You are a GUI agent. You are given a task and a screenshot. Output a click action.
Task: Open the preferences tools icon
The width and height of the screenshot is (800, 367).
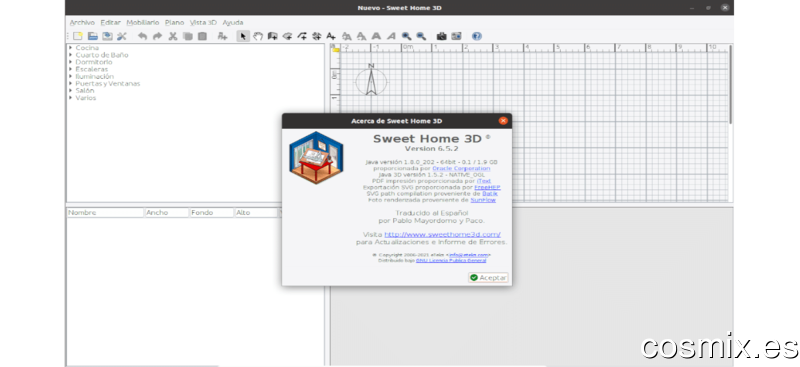click(121, 36)
